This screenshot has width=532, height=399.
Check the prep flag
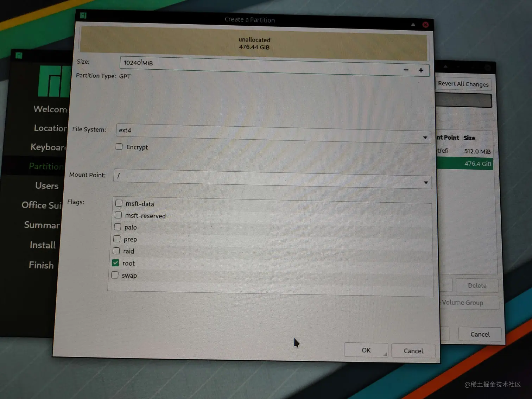click(117, 239)
